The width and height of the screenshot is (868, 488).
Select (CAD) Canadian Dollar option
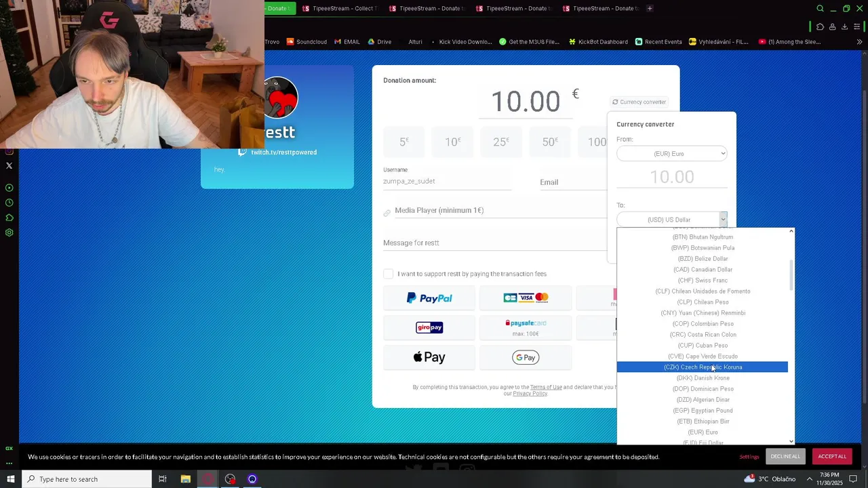(703, 270)
